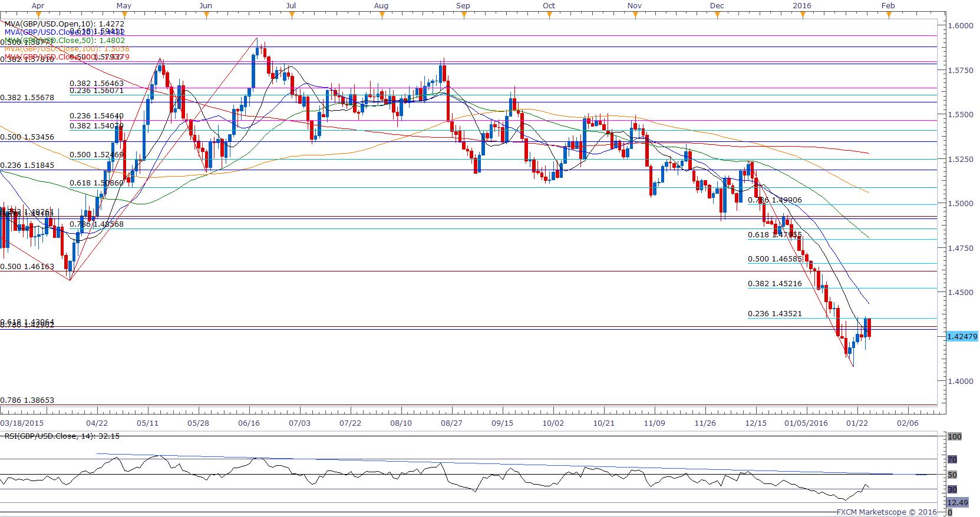Click the 1.5000 price axis label
The width and height of the screenshot is (980, 517).
pyautogui.click(x=961, y=204)
